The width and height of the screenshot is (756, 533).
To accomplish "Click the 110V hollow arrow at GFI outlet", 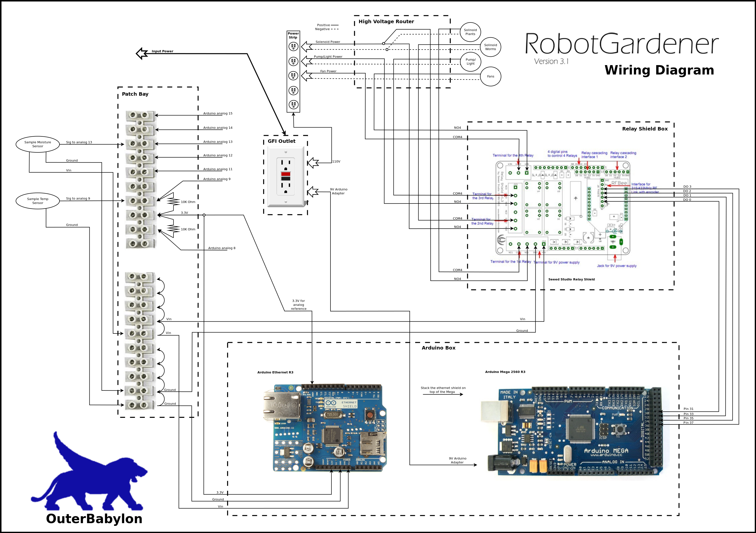I will (x=313, y=162).
